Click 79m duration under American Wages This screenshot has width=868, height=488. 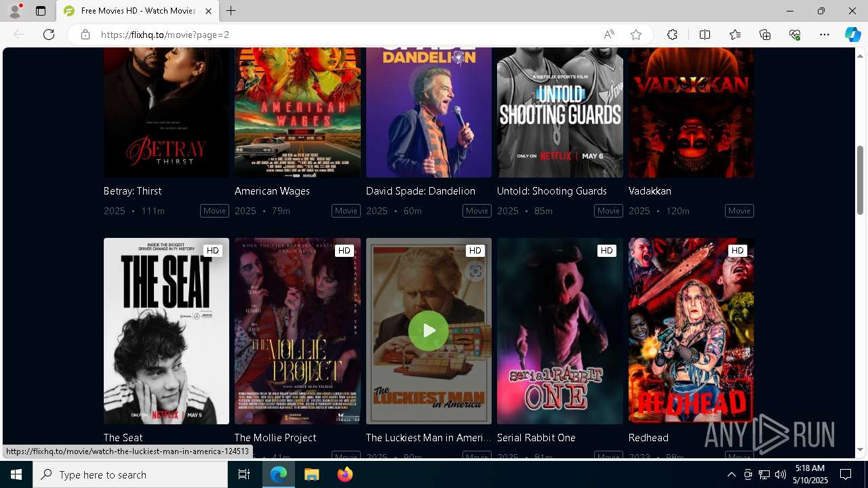(281, 211)
